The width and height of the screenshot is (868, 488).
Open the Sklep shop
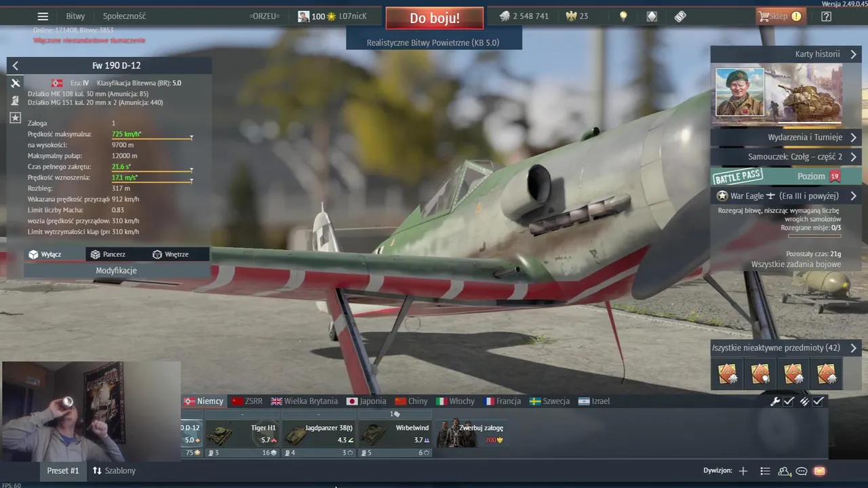pyautogui.click(x=781, y=16)
